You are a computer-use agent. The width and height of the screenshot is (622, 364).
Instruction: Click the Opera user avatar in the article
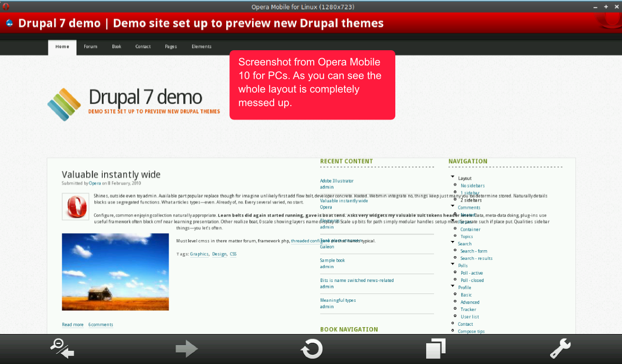[75, 206]
